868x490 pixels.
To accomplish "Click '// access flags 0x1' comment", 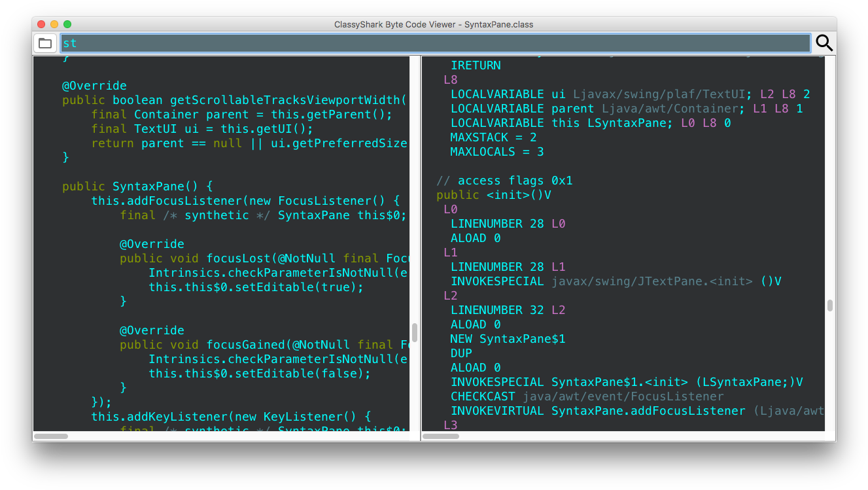I will tap(504, 181).
